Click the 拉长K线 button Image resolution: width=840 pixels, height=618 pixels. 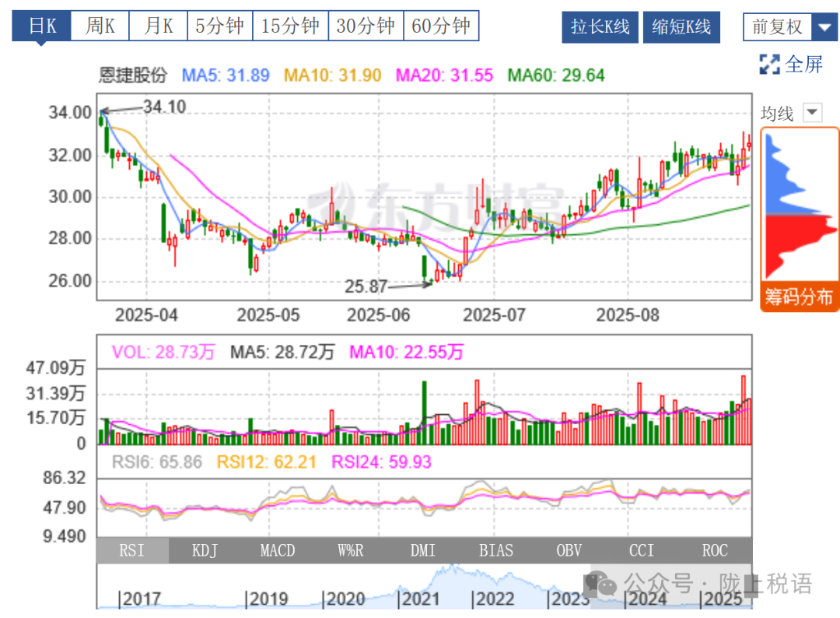click(600, 27)
